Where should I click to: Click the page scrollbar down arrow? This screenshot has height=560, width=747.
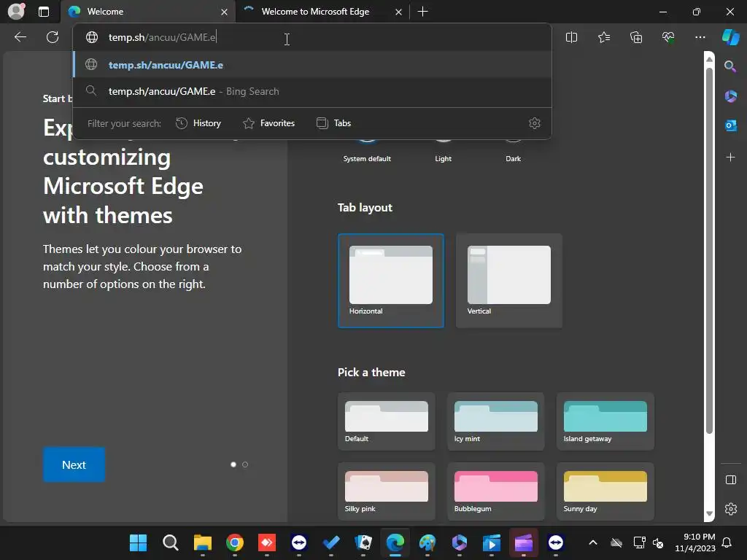tap(709, 513)
